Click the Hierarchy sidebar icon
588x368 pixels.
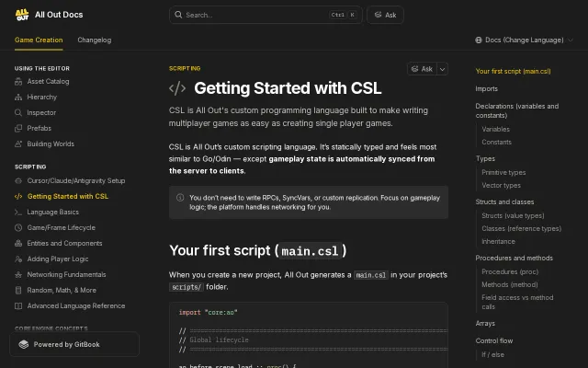(18, 98)
